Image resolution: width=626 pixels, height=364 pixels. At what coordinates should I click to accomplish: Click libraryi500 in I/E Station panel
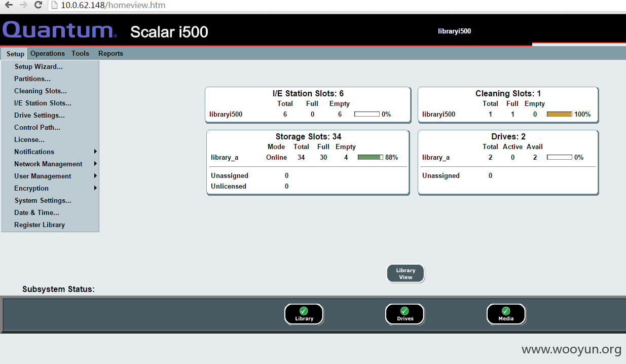pyautogui.click(x=226, y=114)
